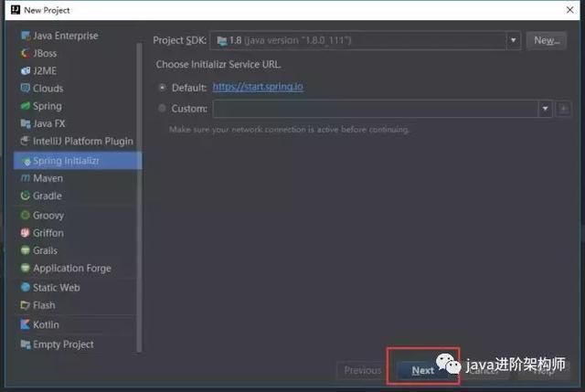The image size is (585, 392).
Task: Select J2ME project type
Action: [x=45, y=71]
